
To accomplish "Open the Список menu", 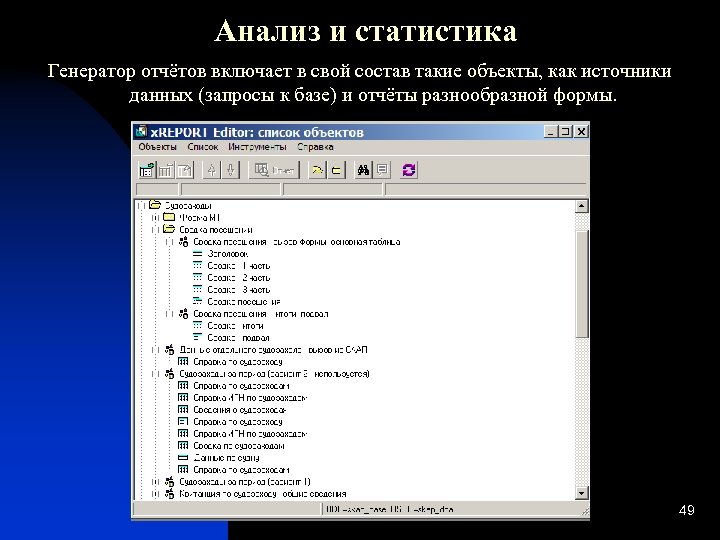I will 202,147.
